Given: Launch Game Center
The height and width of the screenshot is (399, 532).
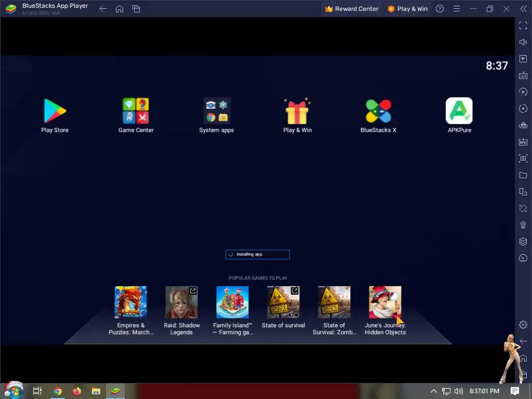Looking at the screenshot, I should coord(136,115).
